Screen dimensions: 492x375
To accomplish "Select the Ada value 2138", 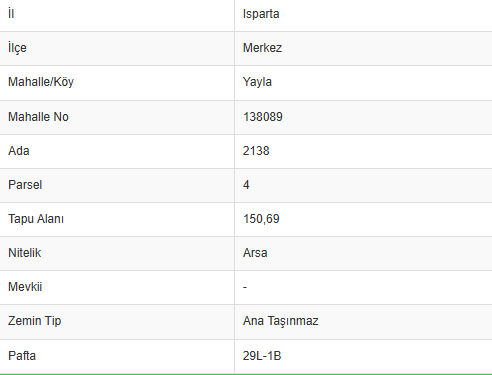I will pos(256,151).
